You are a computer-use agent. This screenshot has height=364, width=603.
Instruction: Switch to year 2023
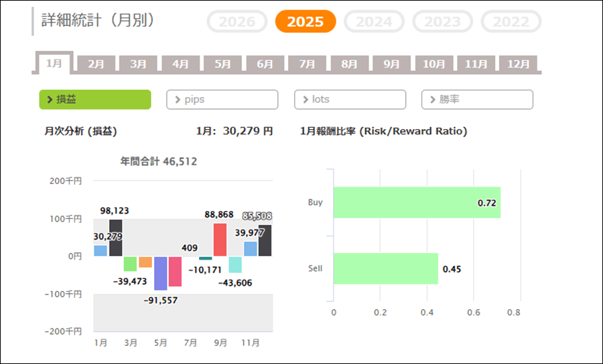point(442,22)
